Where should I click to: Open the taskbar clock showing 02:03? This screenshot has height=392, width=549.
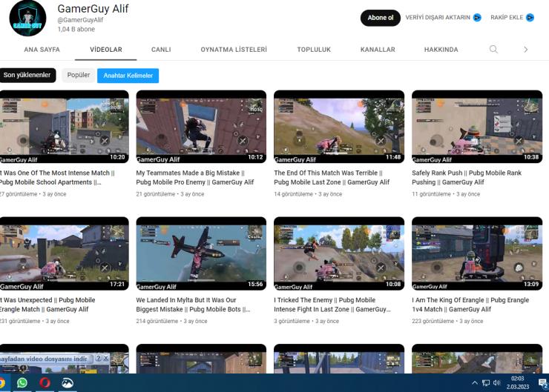click(518, 382)
